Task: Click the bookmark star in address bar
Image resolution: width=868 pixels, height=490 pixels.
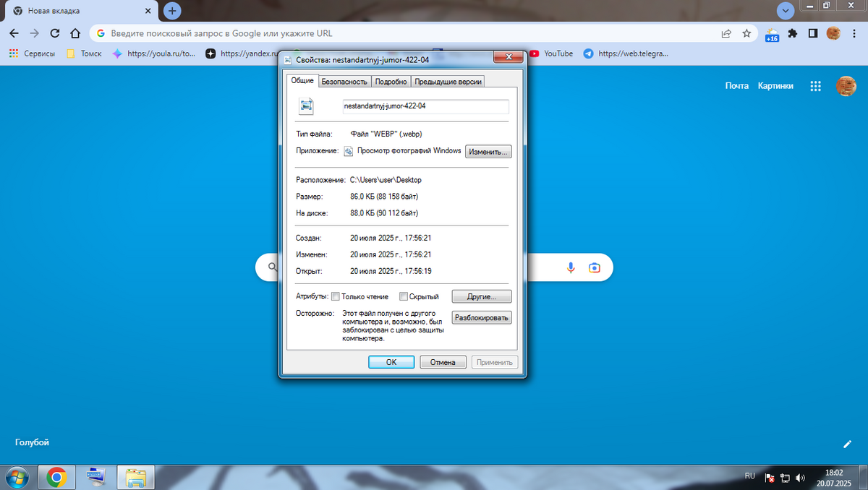Action: 746,33
